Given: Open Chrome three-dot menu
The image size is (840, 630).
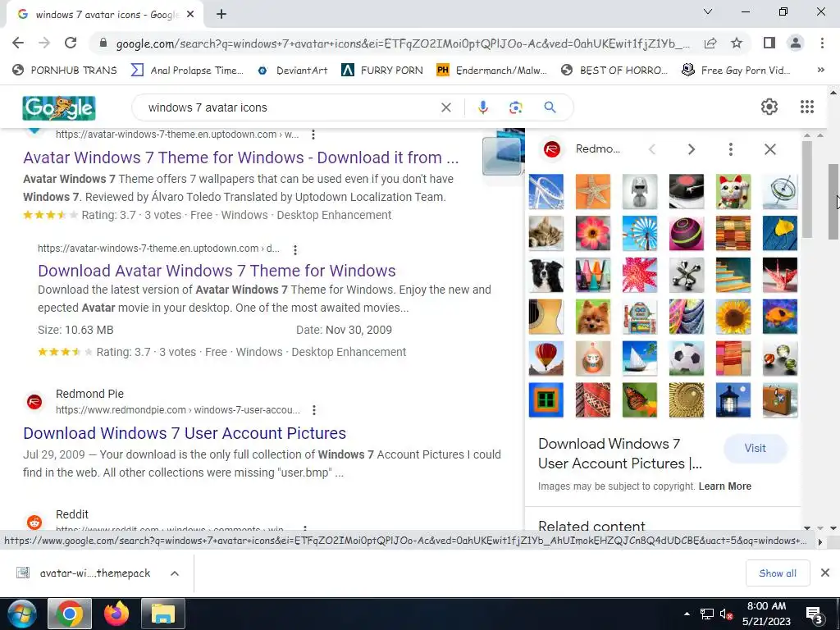Looking at the screenshot, I should coord(822,43).
